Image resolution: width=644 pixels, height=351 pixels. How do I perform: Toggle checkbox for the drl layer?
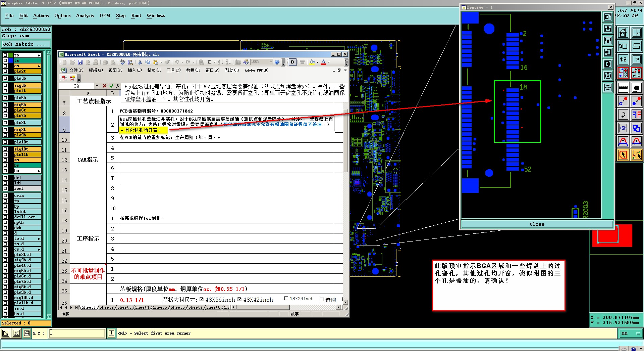5,178
